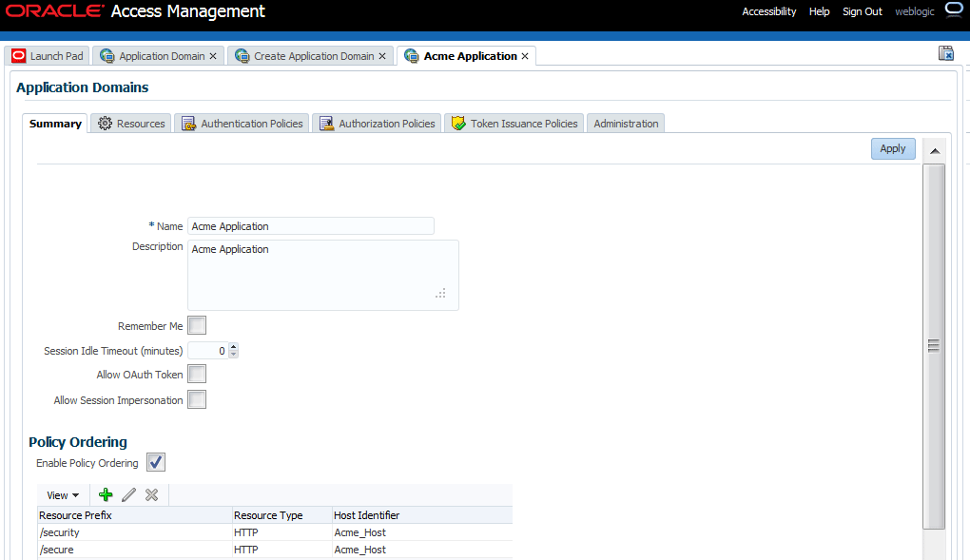Close the Acme Application tab
970x560 pixels.
pyautogui.click(x=525, y=56)
